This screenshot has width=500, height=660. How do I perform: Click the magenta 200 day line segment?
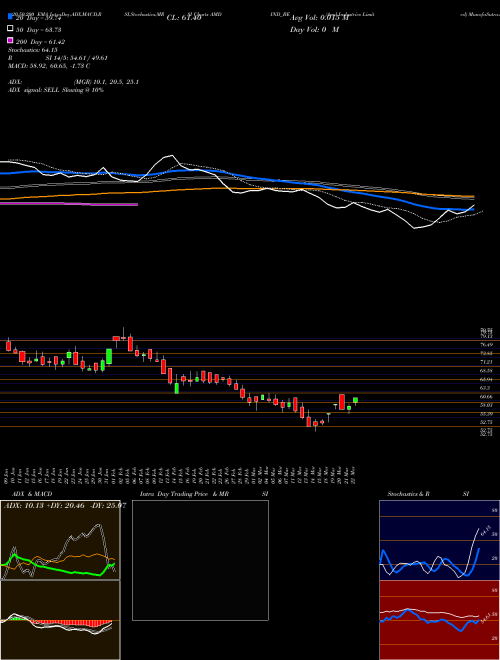point(69,205)
